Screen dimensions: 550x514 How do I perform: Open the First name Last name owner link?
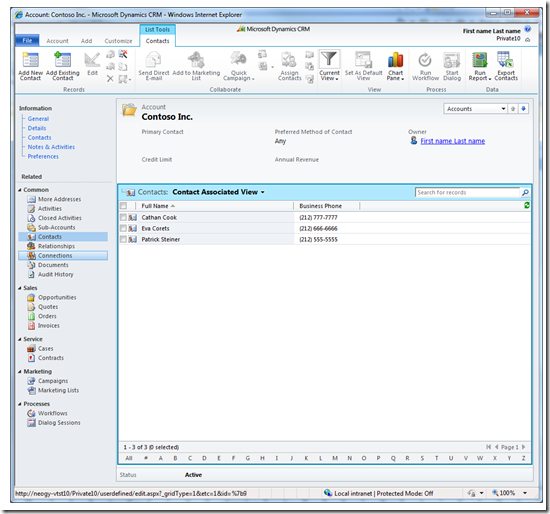pyautogui.click(x=452, y=141)
